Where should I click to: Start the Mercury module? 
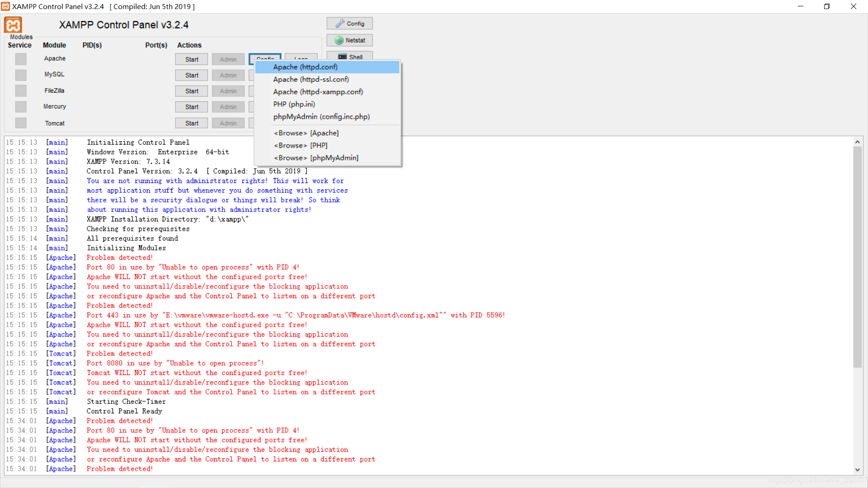[x=192, y=107]
